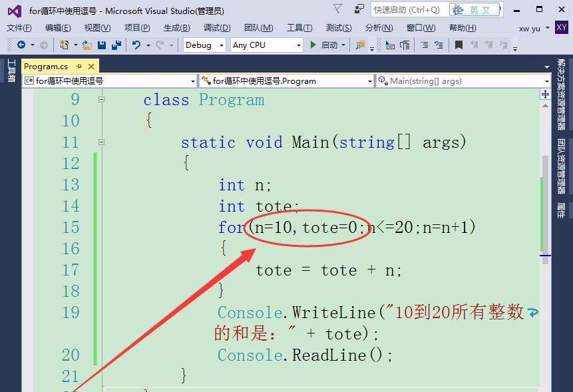Click the vertical scrollbar thumb in editor
Screen dimensions: 573x392
coord(545,210)
